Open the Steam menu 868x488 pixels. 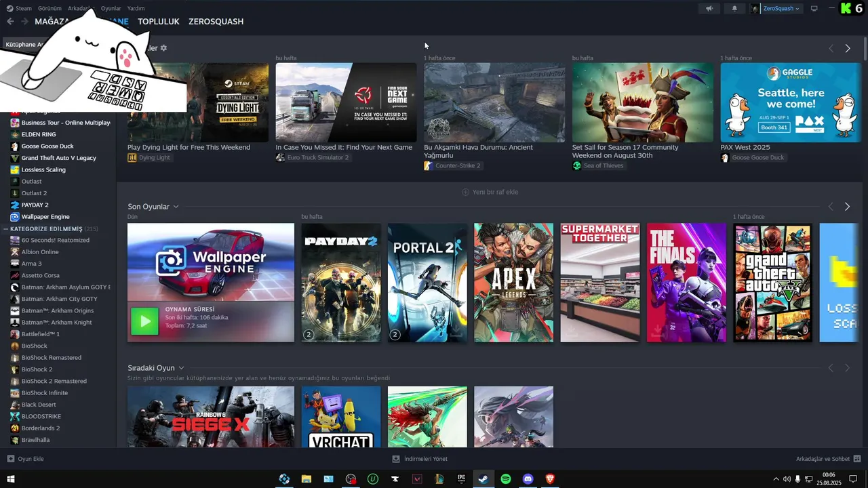pyautogui.click(x=24, y=9)
